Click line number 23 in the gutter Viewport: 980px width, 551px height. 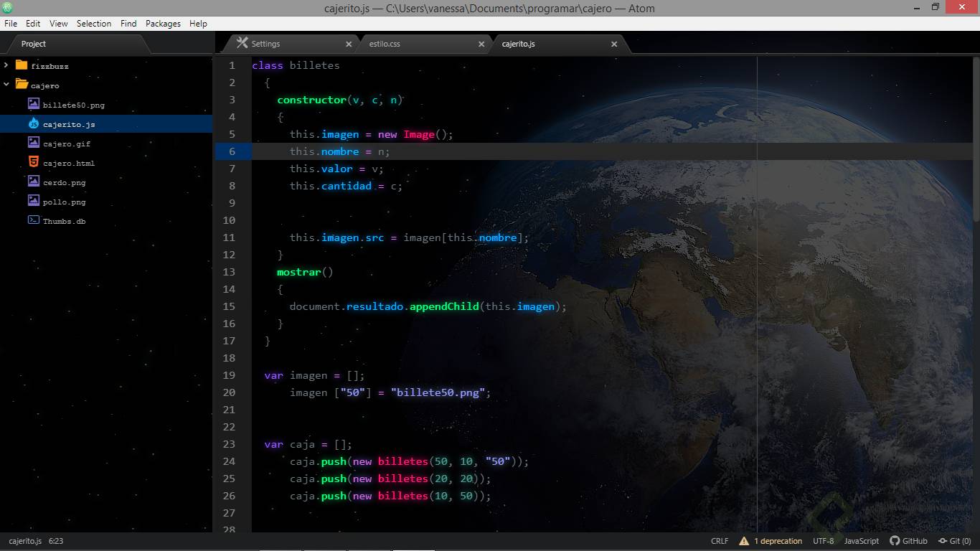pos(229,444)
